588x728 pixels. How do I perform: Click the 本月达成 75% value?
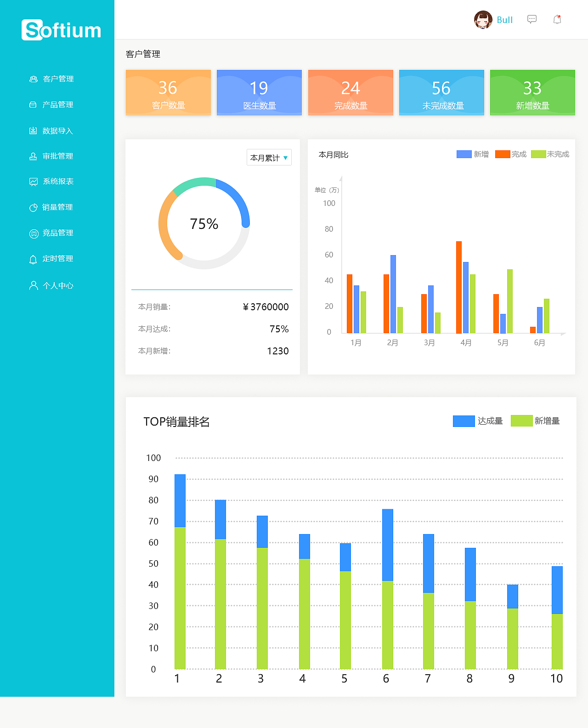279,329
